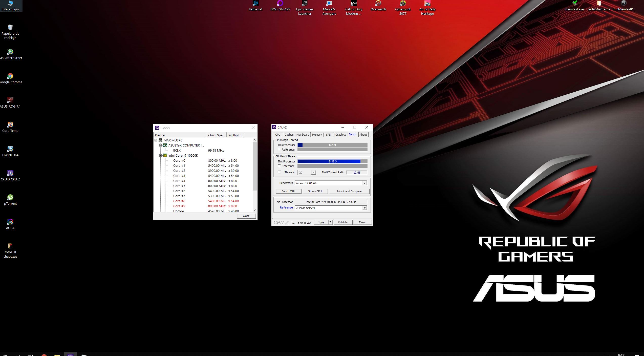Close button in Clocks window footer
Screen dimensions: 644x356
246,216
